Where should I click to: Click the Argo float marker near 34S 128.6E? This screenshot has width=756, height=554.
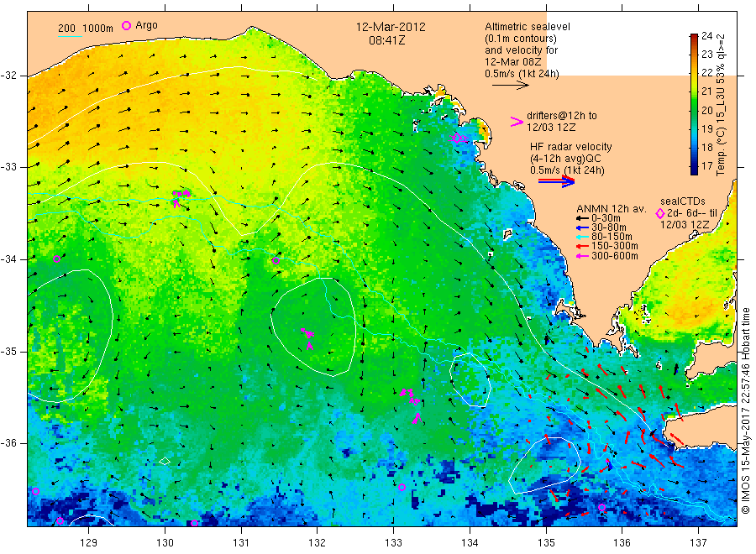point(56,259)
